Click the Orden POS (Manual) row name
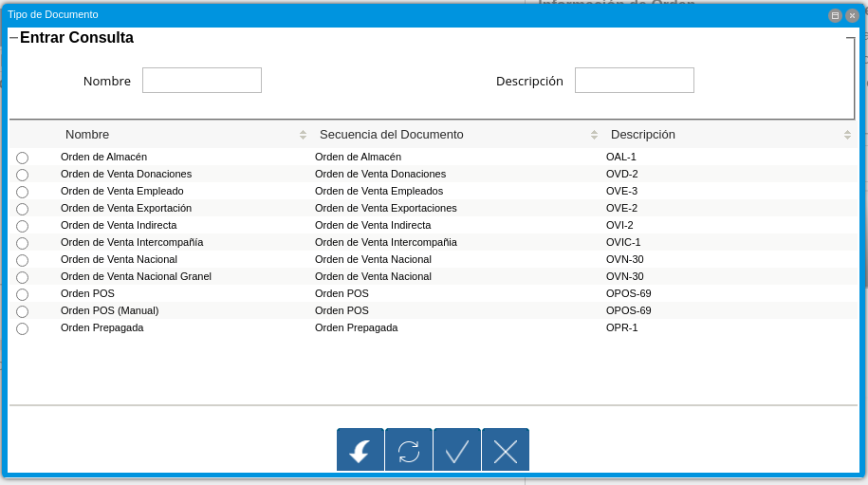Viewport: 868px width, 485px height. pos(109,310)
